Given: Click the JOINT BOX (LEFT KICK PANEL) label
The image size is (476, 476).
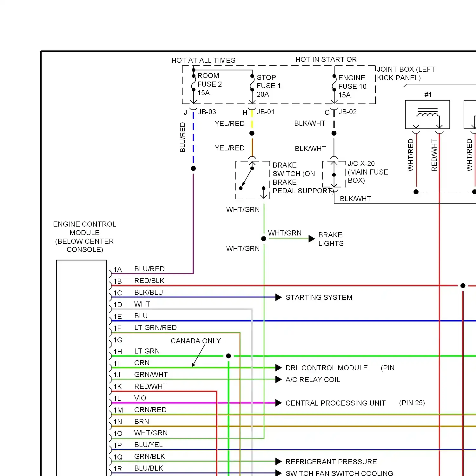Looking at the screenshot, I should pos(406,73).
